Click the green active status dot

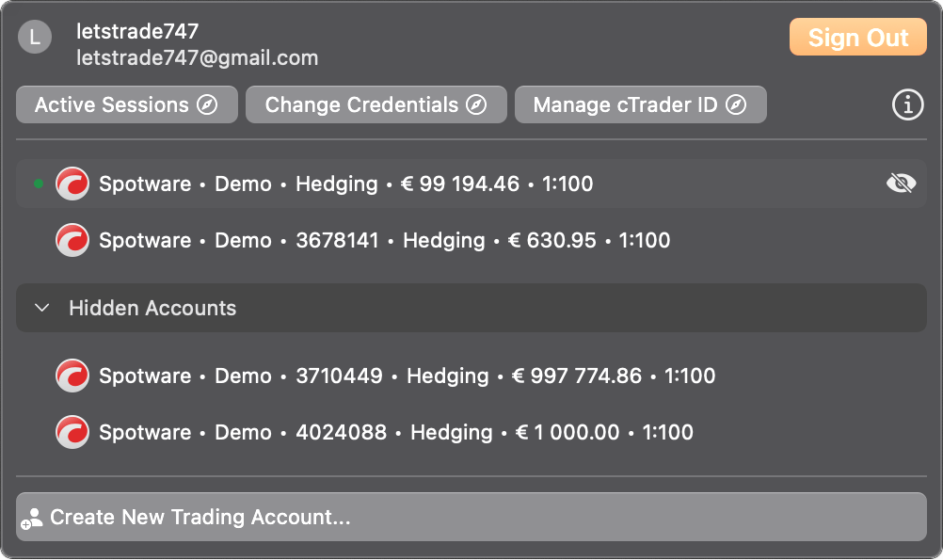(x=39, y=184)
